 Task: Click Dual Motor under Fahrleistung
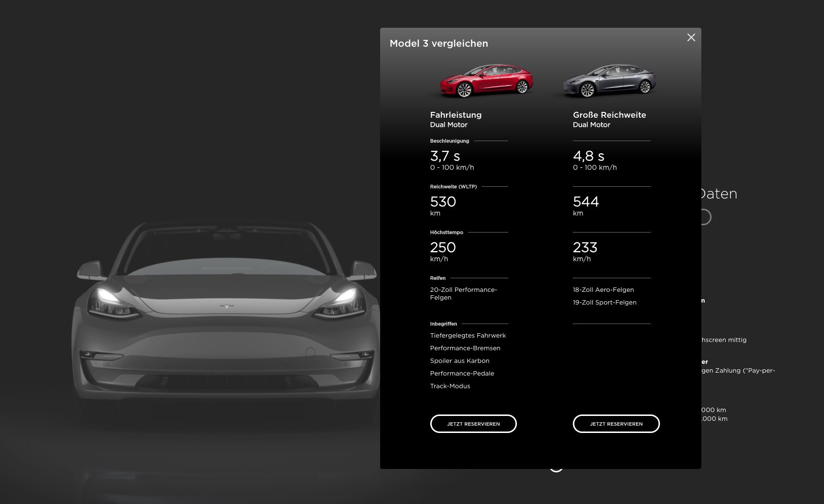[448, 125]
